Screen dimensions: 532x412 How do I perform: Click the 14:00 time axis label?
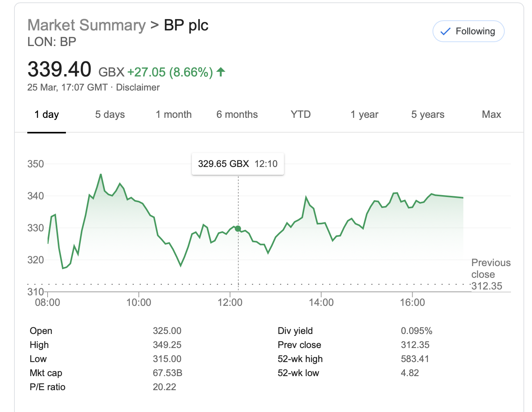pyautogui.click(x=321, y=302)
